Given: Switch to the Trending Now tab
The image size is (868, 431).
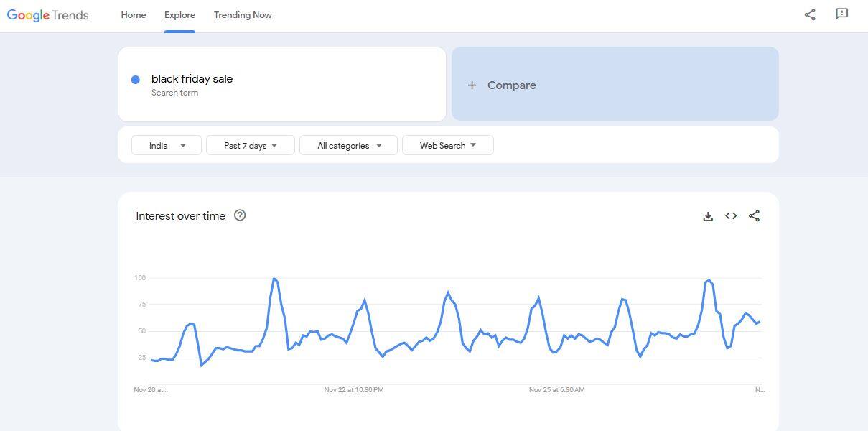Looking at the screenshot, I should pos(243,15).
